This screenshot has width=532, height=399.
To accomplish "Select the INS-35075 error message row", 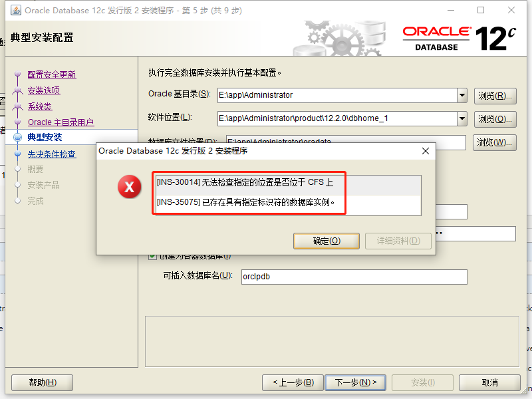I will pyautogui.click(x=289, y=203).
